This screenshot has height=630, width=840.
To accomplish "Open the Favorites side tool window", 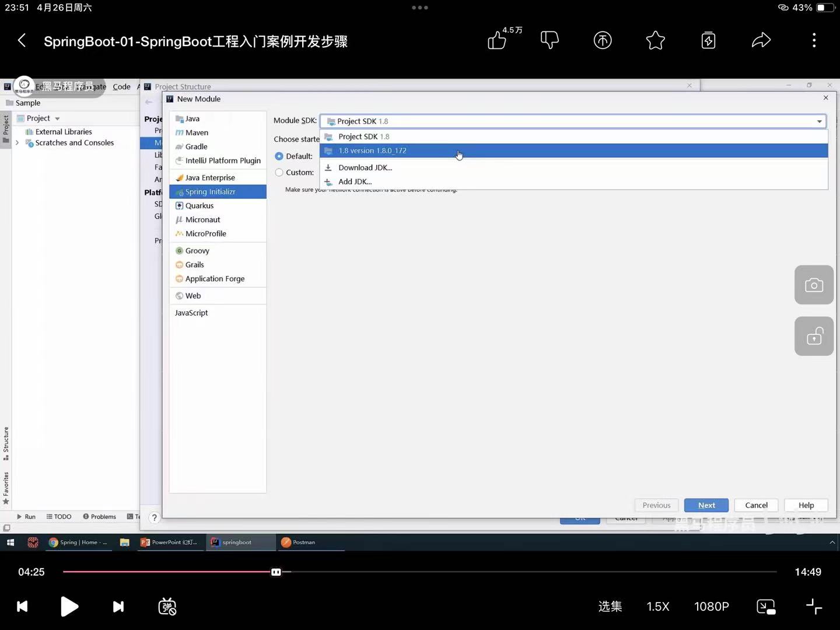I will click(6, 488).
